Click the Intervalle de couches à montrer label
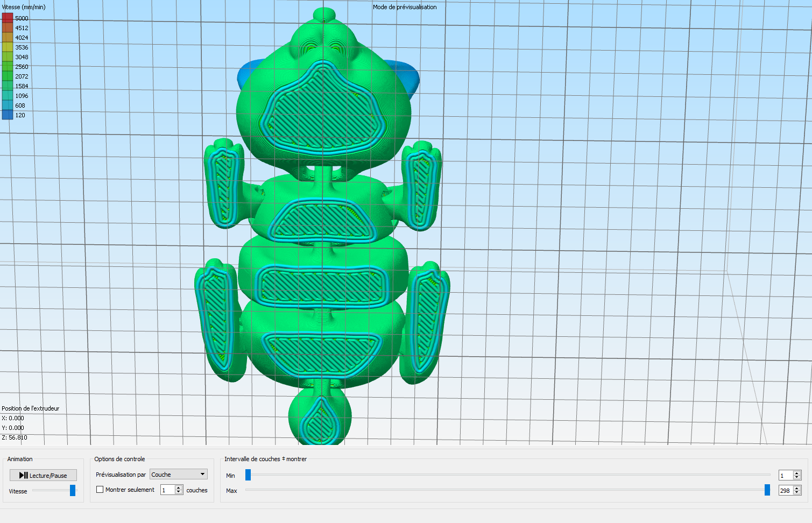The height and width of the screenshot is (523, 812). pos(265,459)
